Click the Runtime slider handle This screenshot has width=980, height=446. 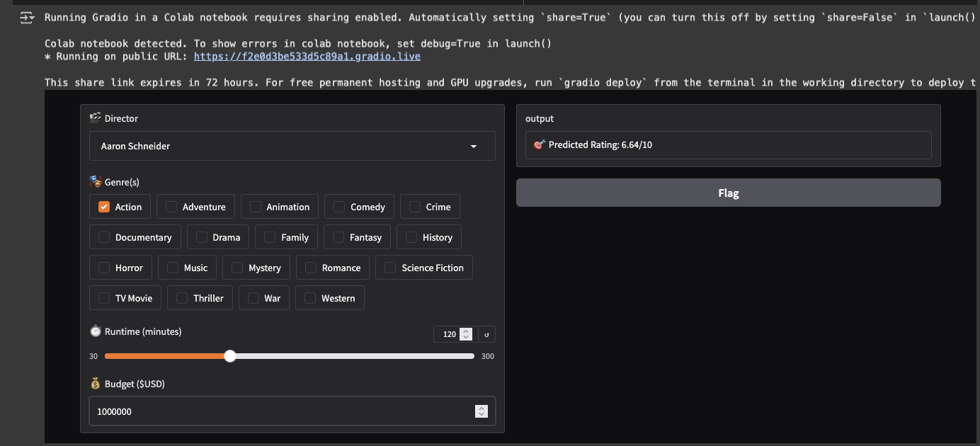229,356
